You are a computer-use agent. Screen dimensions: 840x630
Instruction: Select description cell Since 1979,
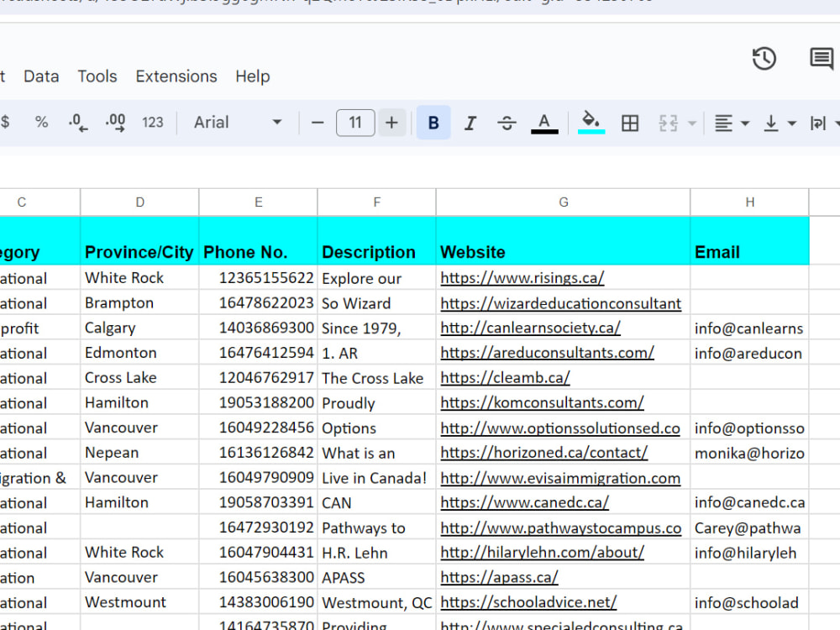pos(376,328)
